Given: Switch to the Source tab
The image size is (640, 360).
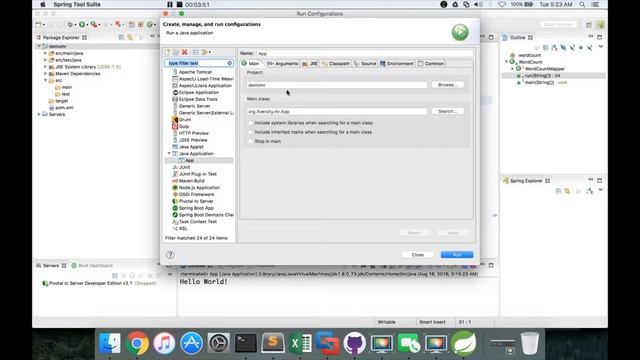Looking at the screenshot, I should click(365, 64).
